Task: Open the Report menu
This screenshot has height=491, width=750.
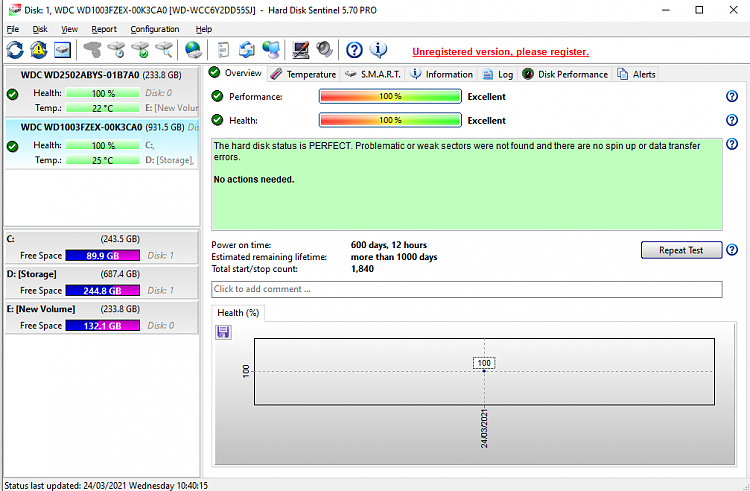Action: pyautogui.click(x=104, y=29)
